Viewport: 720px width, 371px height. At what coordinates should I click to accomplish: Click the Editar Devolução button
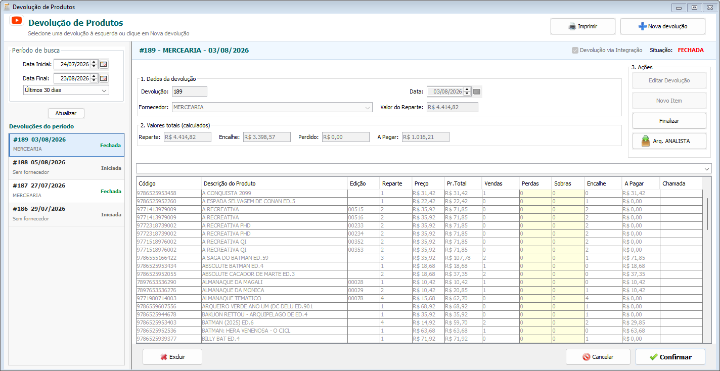point(669,81)
